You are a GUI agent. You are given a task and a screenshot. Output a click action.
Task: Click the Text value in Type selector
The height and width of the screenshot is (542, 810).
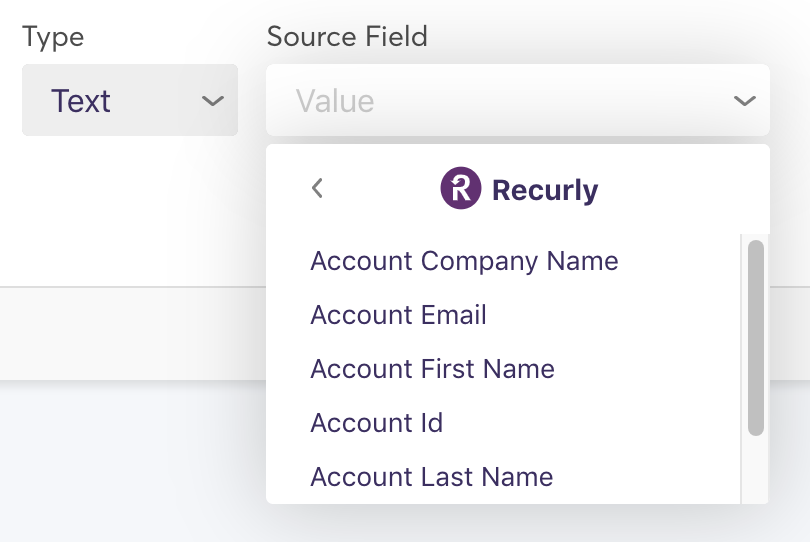(81, 101)
